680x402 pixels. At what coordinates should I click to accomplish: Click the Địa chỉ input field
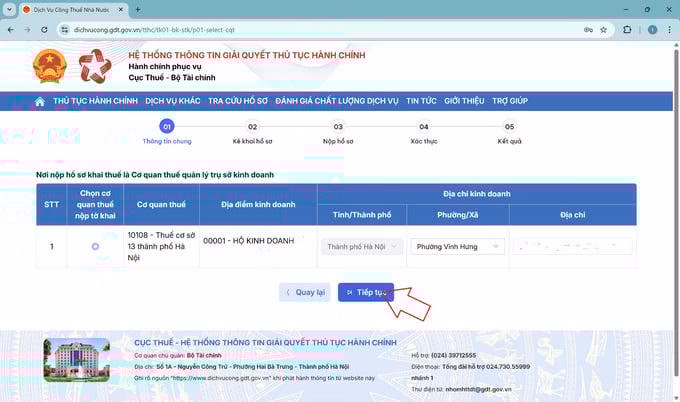coord(570,246)
